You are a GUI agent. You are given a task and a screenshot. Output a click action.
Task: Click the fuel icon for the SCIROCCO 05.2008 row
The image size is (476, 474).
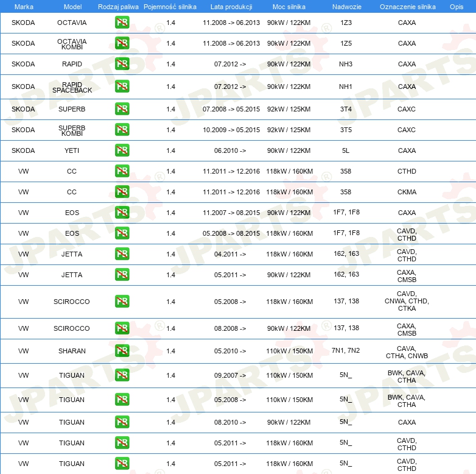tap(122, 302)
